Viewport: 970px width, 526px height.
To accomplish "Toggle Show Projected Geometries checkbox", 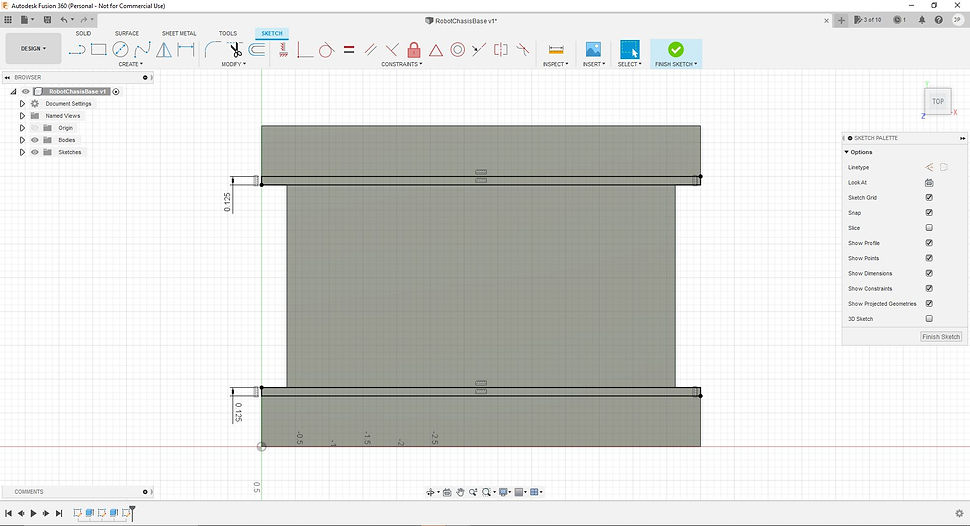I will (x=929, y=303).
